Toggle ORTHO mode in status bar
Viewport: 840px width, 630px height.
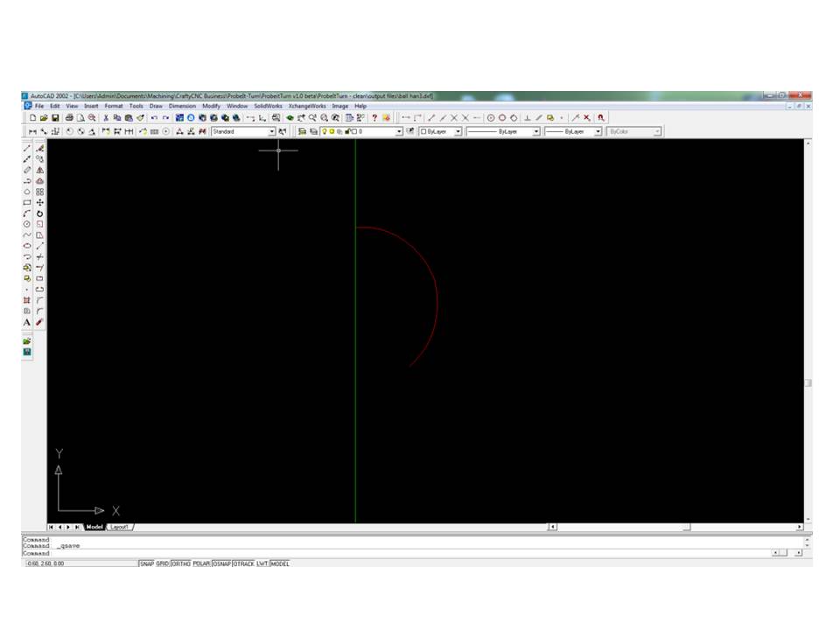tap(181, 563)
